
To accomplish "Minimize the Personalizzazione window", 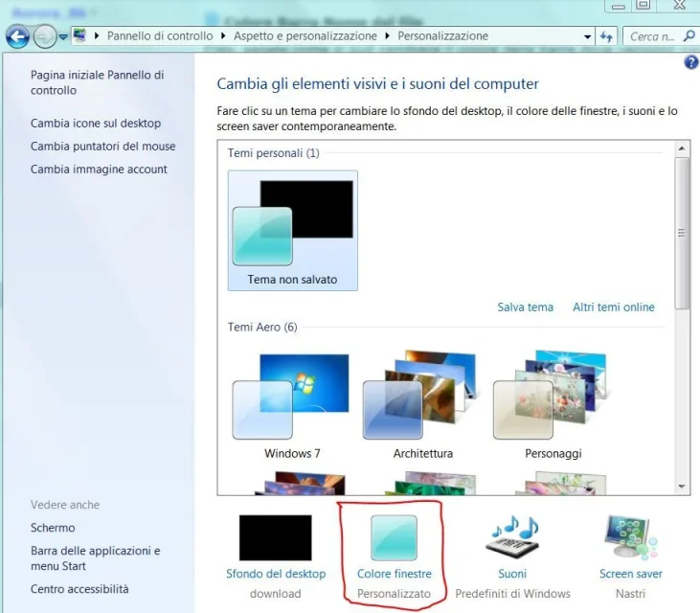I will point(619,6).
